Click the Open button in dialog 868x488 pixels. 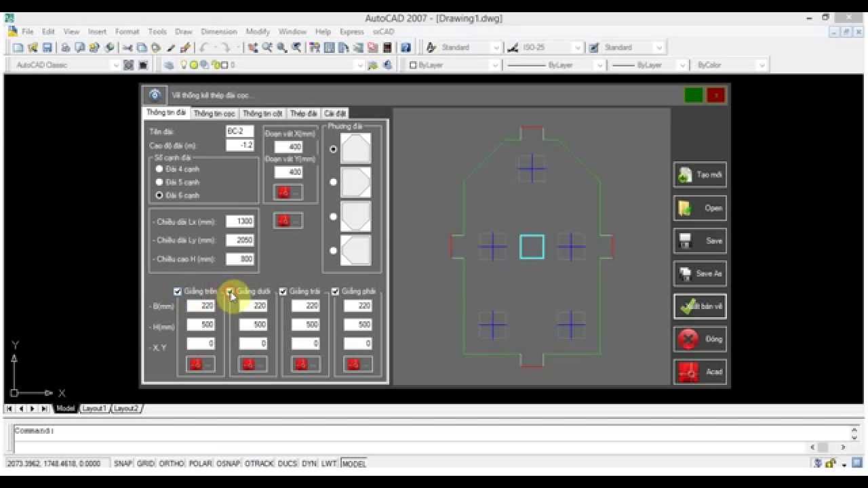click(700, 208)
